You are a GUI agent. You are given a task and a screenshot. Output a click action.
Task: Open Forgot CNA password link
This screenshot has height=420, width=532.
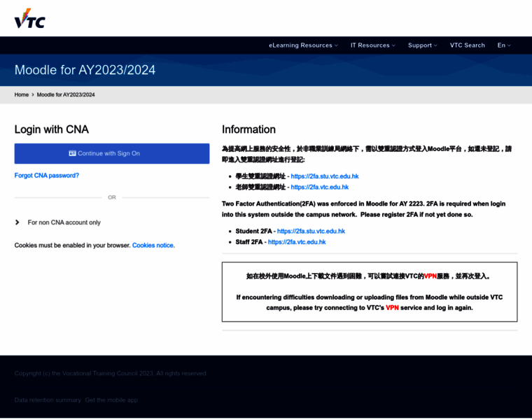click(x=46, y=176)
